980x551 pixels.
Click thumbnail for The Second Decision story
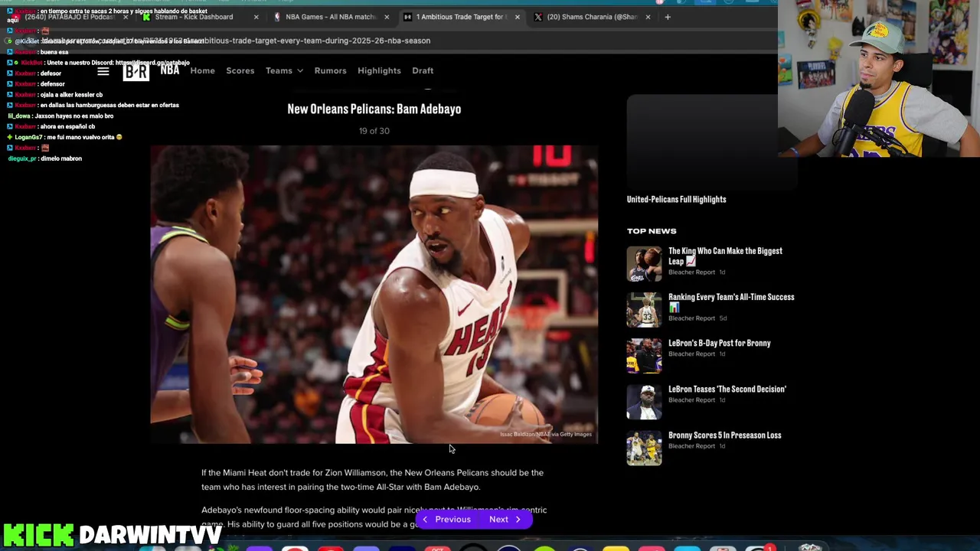pyautogui.click(x=644, y=402)
